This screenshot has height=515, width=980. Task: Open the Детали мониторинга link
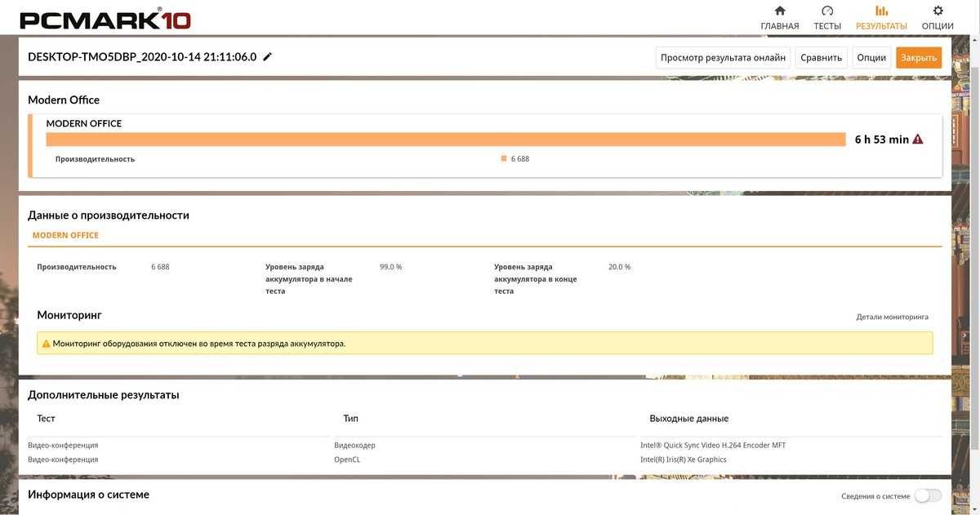tap(892, 317)
